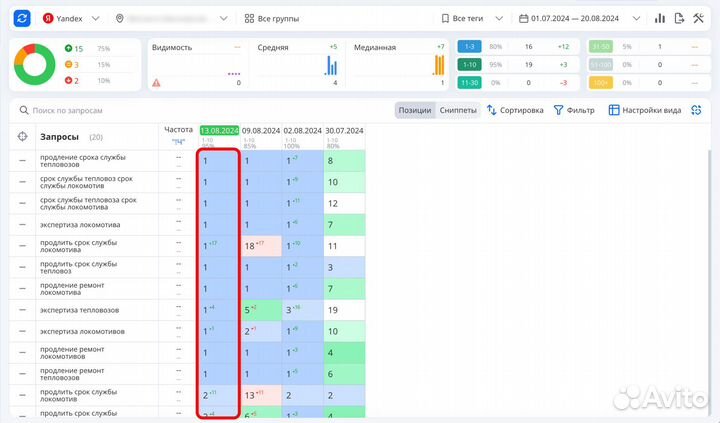Click the Запросы column header

59,137
